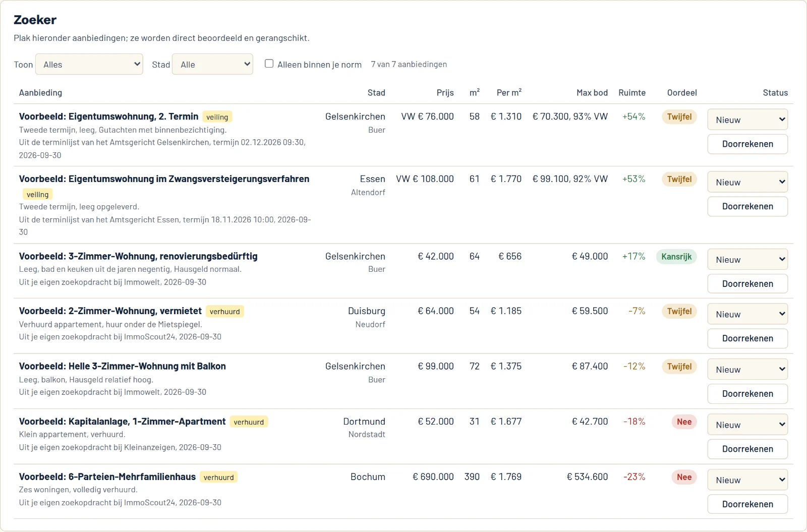The height and width of the screenshot is (532, 807).
Task: Click the 'veiling' tag on Gelsenkirchen listing
Action: pos(217,117)
